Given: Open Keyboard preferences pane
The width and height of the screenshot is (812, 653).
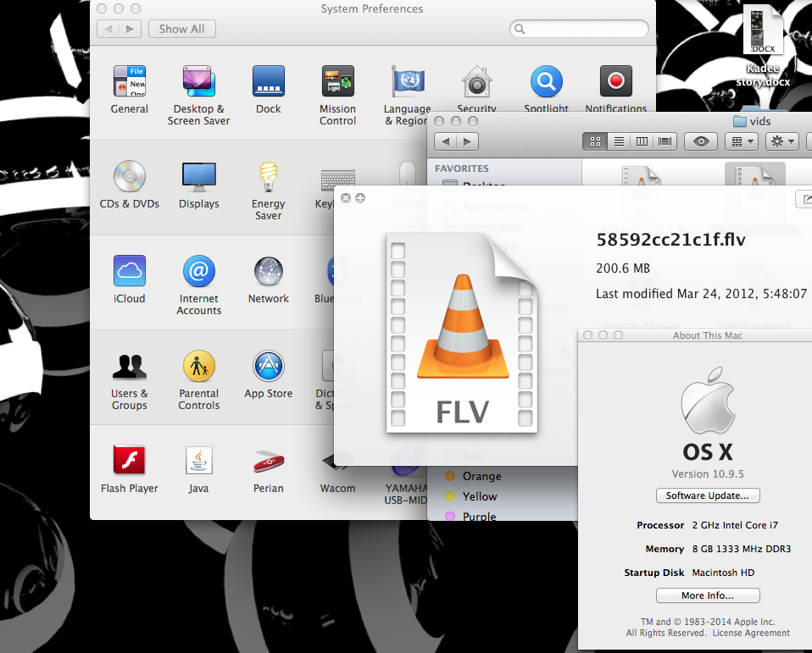Looking at the screenshot, I should coord(326,188).
